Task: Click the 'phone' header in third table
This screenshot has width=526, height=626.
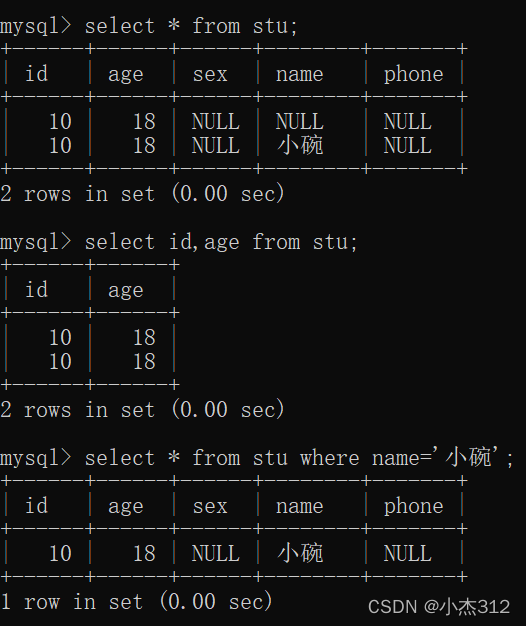Action: point(413,507)
